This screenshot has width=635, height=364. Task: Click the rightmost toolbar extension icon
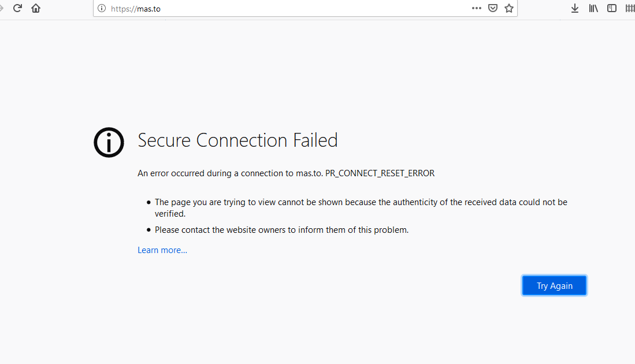click(630, 8)
